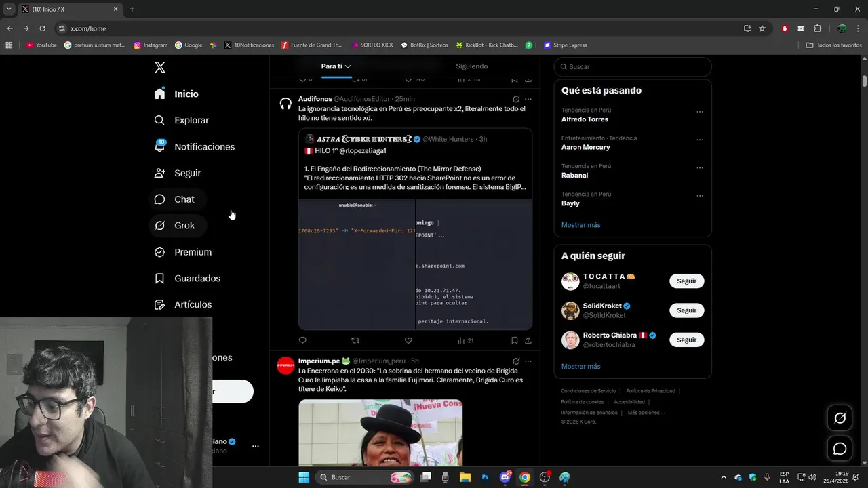Image resolution: width=868 pixels, height=488 pixels.
Task: Open the Para ti tab dropdown
Action: (336, 66)
